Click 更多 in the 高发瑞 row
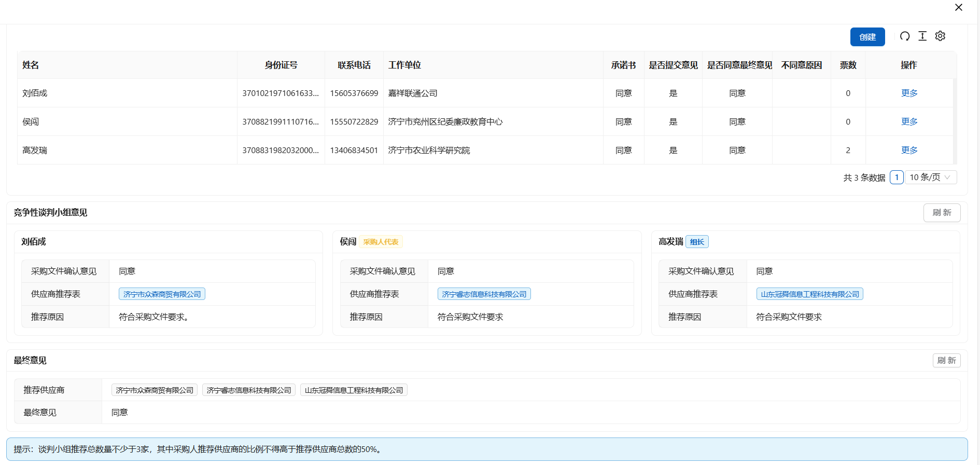Viewport: 980px width, 465px height. point(909,150)
